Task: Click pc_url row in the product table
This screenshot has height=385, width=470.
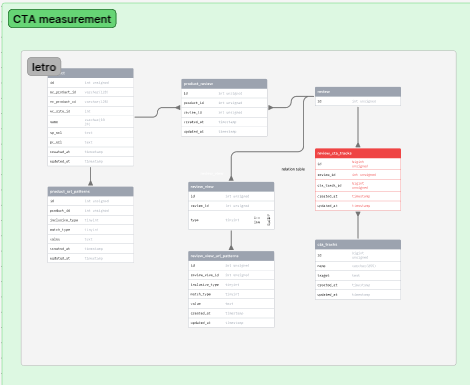Action: pyautogui.click(x=90, y=142)
